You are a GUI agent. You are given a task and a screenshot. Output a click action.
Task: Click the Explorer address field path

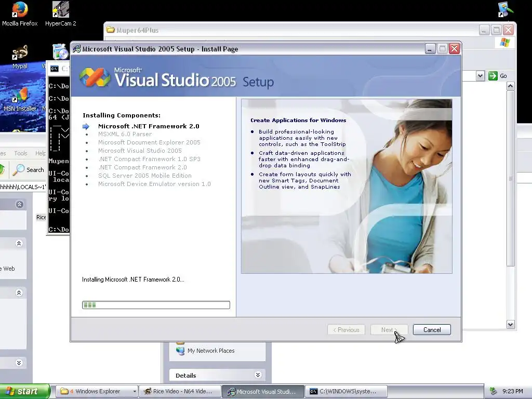(22, 187)
